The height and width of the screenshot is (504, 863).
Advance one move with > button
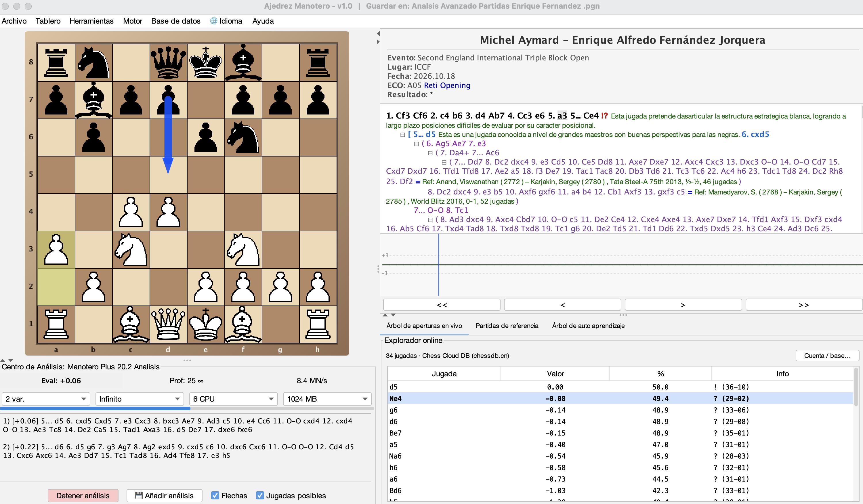coord(683,305)
